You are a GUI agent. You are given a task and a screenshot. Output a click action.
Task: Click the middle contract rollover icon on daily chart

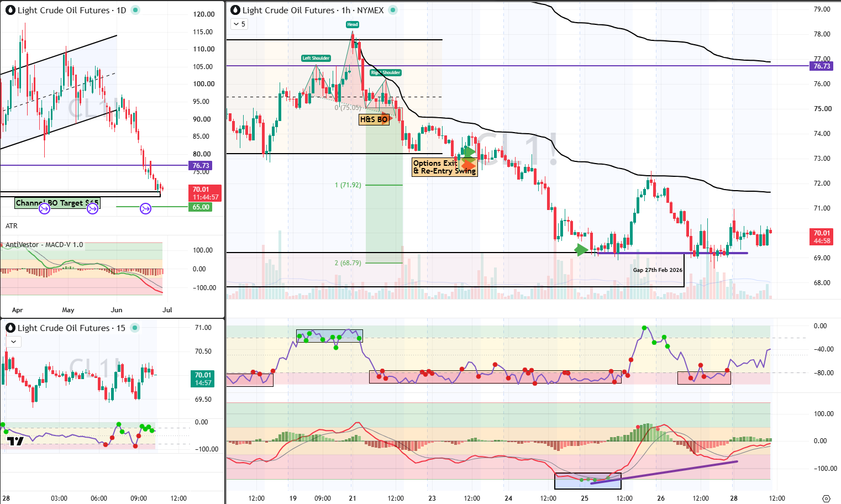(93, 208)
